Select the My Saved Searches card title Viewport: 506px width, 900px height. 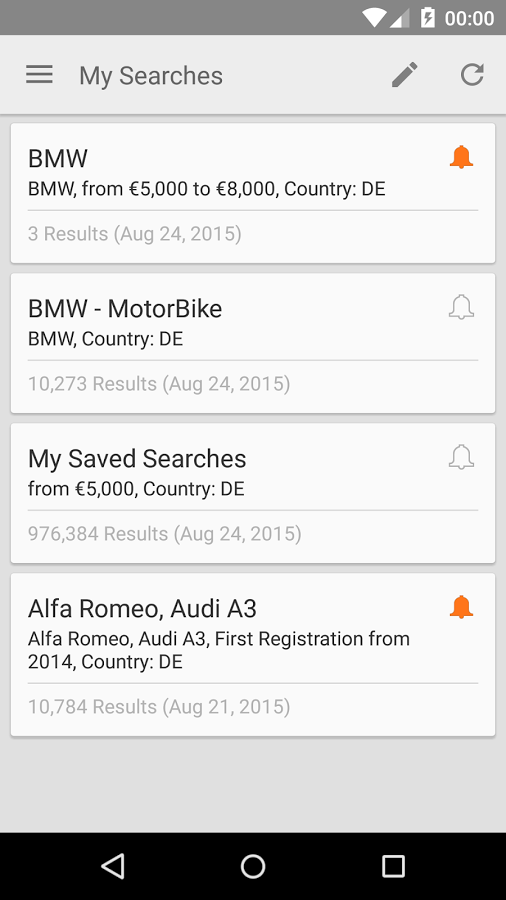(x=137, y=459)
